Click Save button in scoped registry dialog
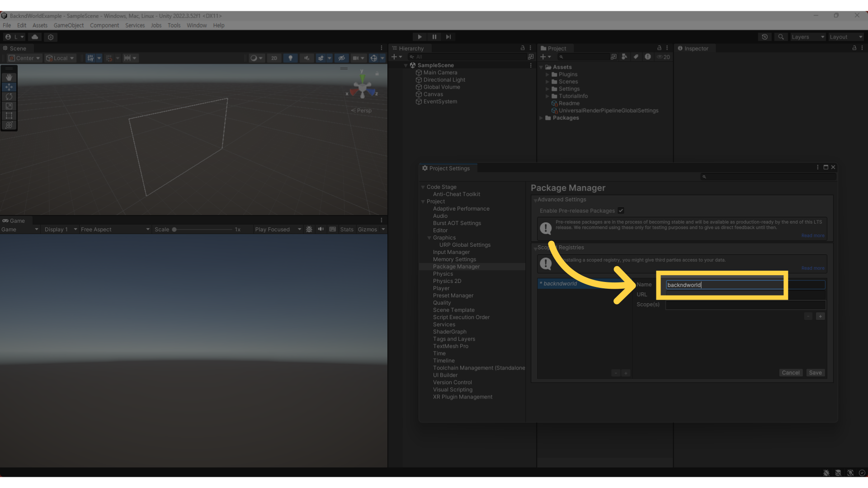Screen dimensions: 868x488 click(816, 372)
